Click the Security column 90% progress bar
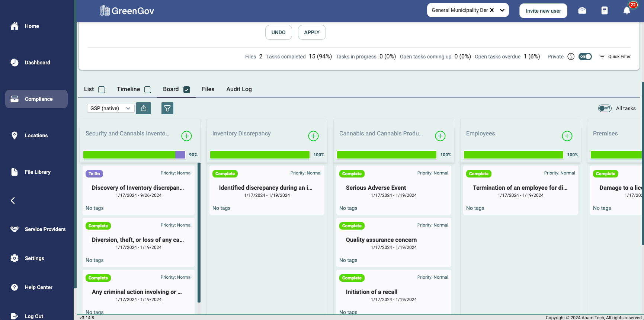Viewport: 644px width, 320px height. 134,155
